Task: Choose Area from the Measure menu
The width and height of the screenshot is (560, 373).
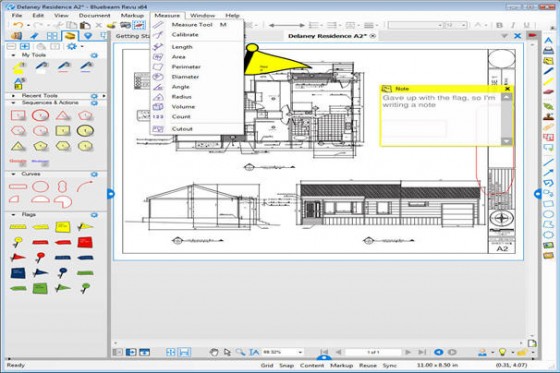Action: pyautogui.click(x=178, y=57)
